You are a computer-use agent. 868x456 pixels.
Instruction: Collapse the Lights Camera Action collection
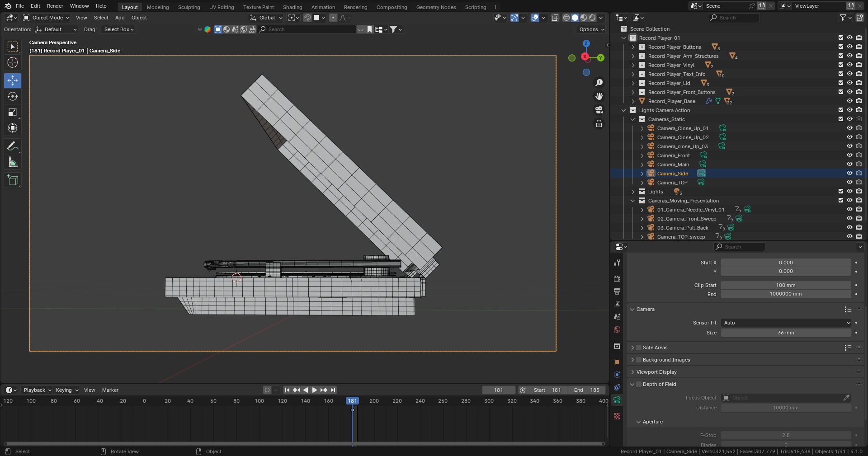pyautogui.click(x=624, y=110)
